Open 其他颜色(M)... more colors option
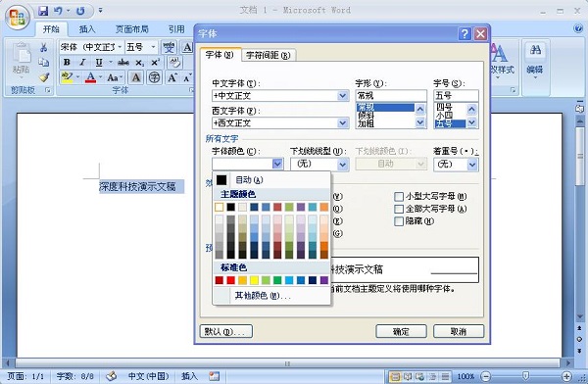Image resolution: width=588 pixels, height=384 pixels. pos(271,296)
